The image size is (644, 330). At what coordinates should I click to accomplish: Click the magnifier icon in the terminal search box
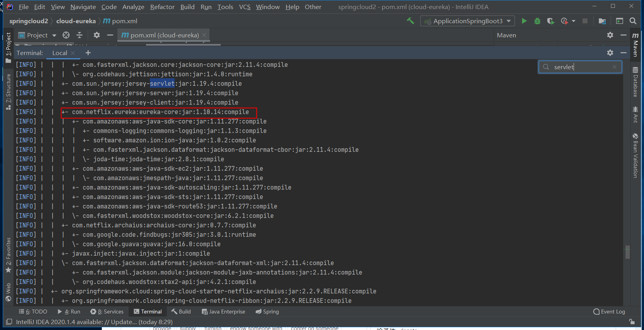coord(546,67)
